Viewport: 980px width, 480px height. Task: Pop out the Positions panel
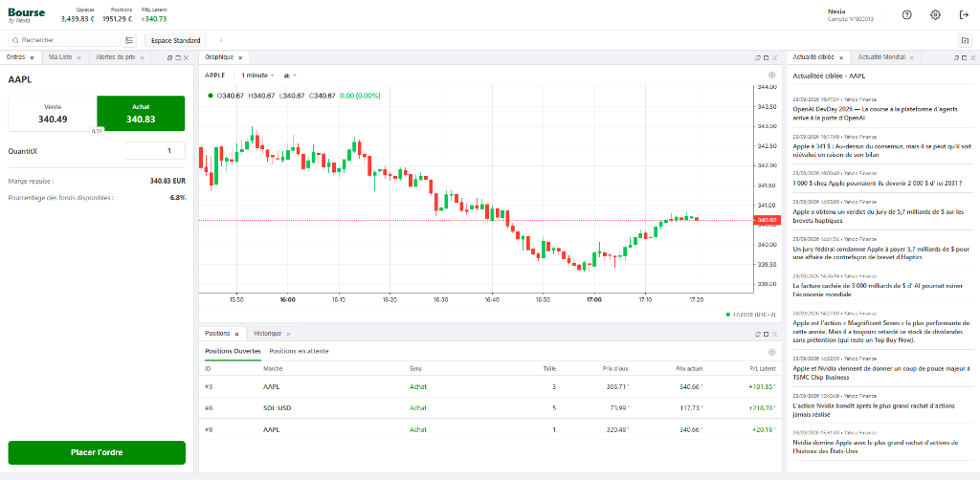[x=758, y=334]
